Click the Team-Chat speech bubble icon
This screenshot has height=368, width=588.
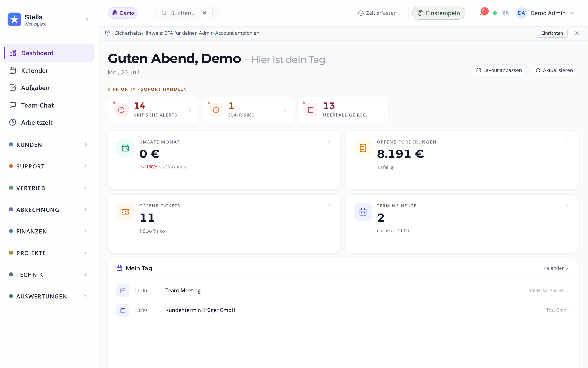[13, 105]
